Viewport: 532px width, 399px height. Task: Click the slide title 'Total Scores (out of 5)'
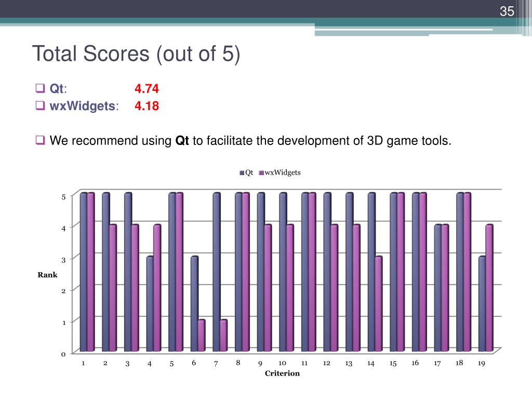137,54
